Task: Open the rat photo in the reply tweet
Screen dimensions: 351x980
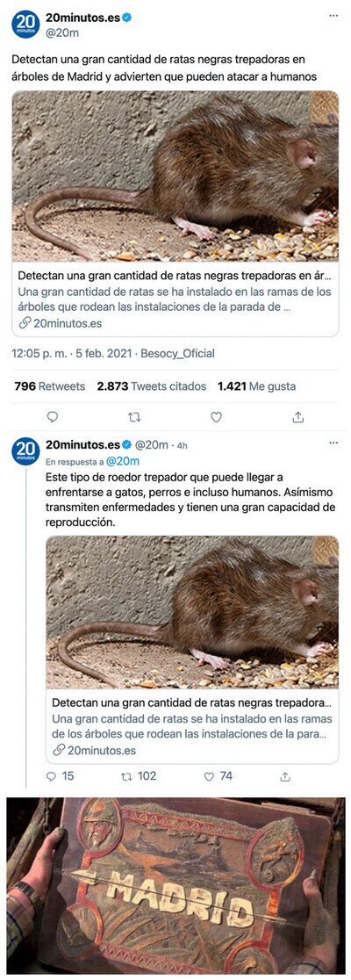Action: click(x=192, y=612)
